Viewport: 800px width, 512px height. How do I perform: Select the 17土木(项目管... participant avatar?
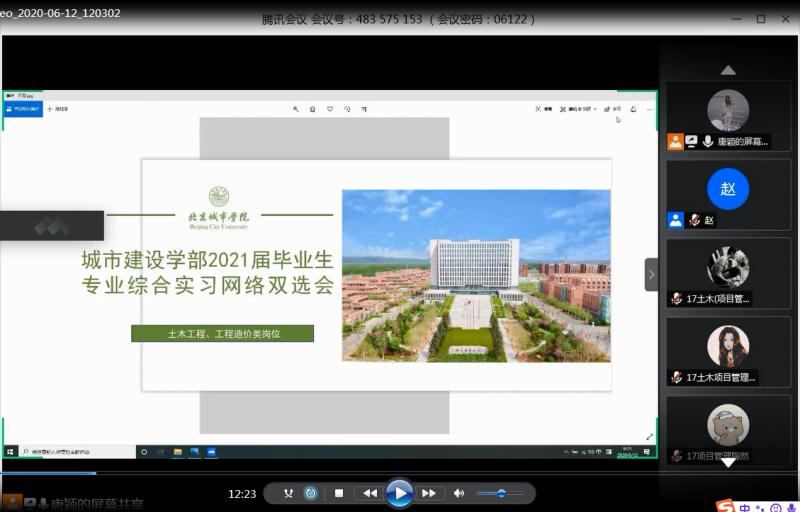[x=728, y=267]
